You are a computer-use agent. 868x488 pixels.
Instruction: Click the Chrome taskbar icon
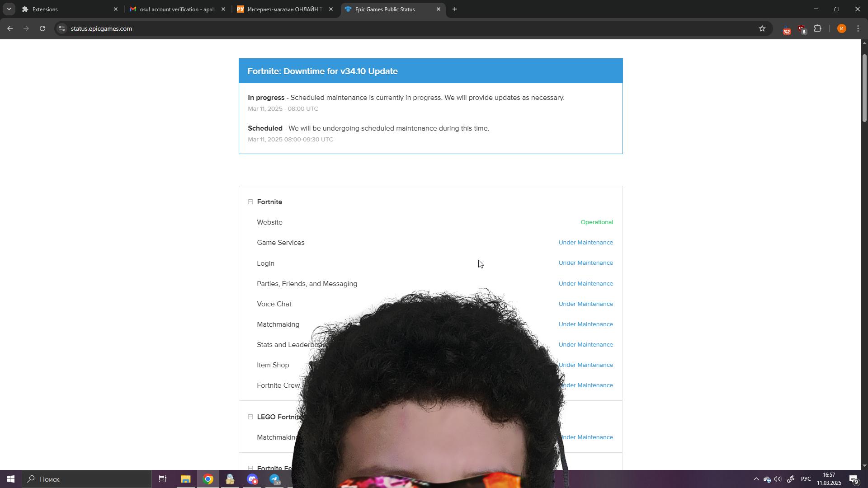click(x=208, y=479)
